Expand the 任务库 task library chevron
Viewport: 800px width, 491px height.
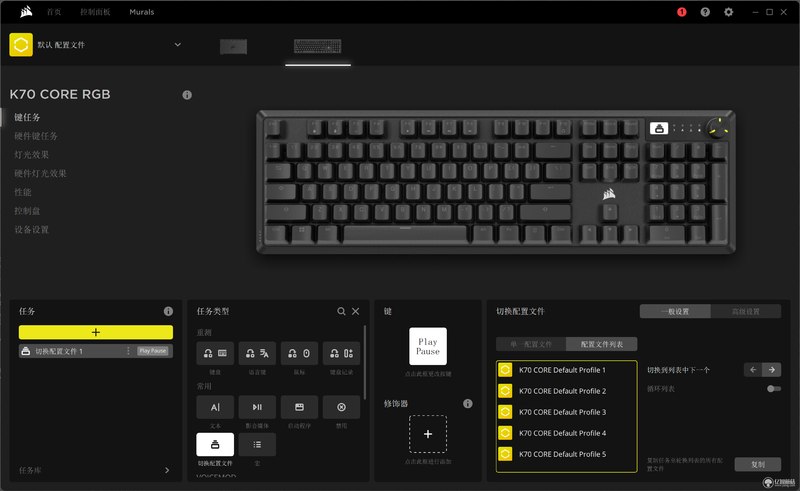point(167,470)
